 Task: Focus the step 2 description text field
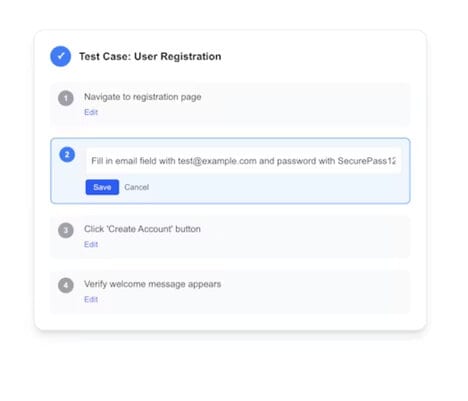click(x=244, y=161)
